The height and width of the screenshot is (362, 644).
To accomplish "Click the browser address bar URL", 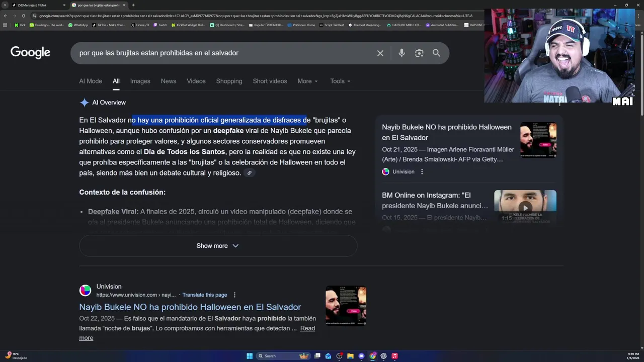I will [256, 16].
